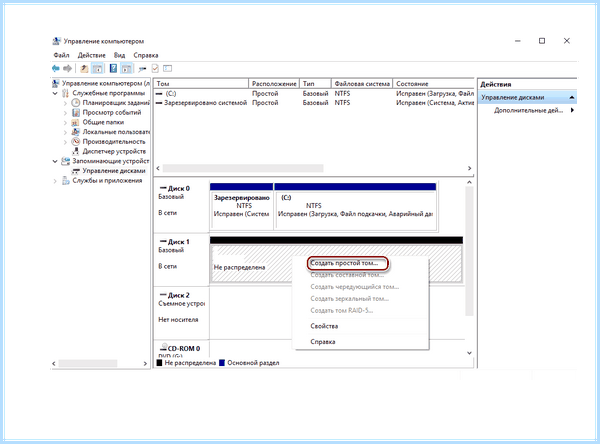
Task: Click the volume list horizontal scrollbar
Action: tap(243, 168)
